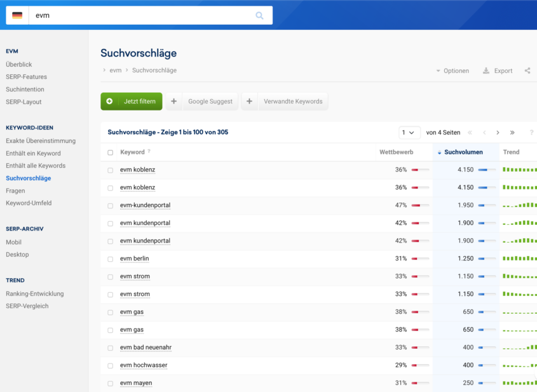
Task: Check the evm hochwasser row checkbox
Action: [111, 366]
